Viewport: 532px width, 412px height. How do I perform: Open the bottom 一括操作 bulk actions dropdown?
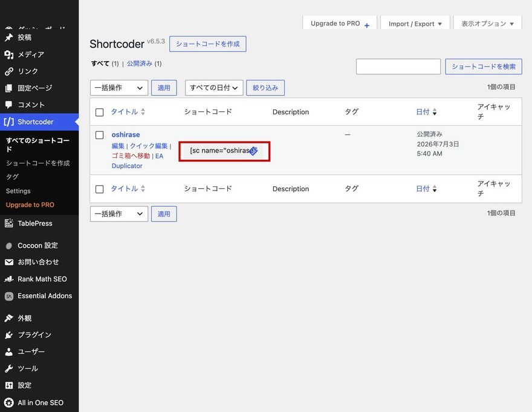coord(119,214)
